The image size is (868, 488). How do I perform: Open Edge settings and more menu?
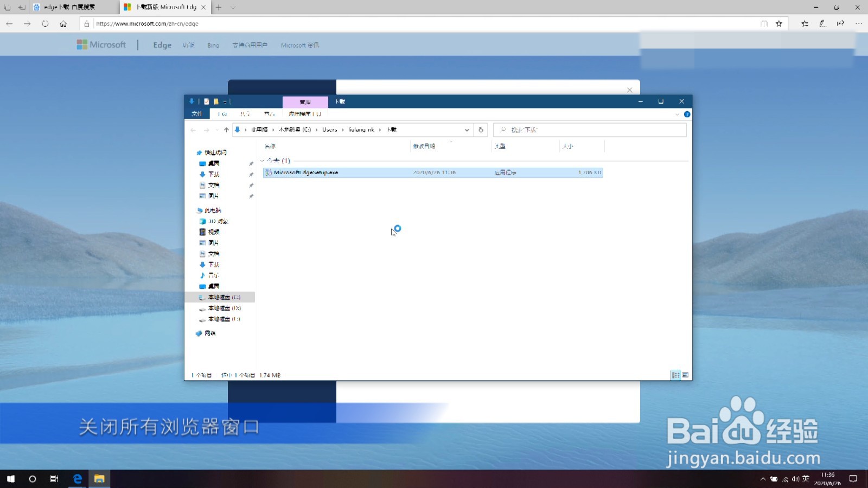click(x=859, y=23)
